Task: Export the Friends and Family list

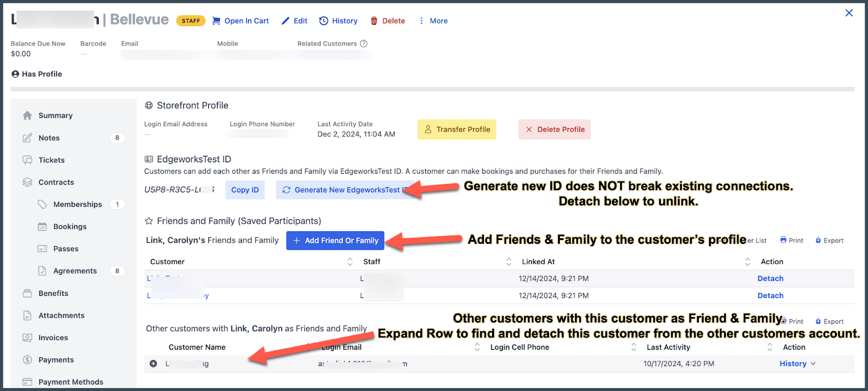Action: coord(829,241)
